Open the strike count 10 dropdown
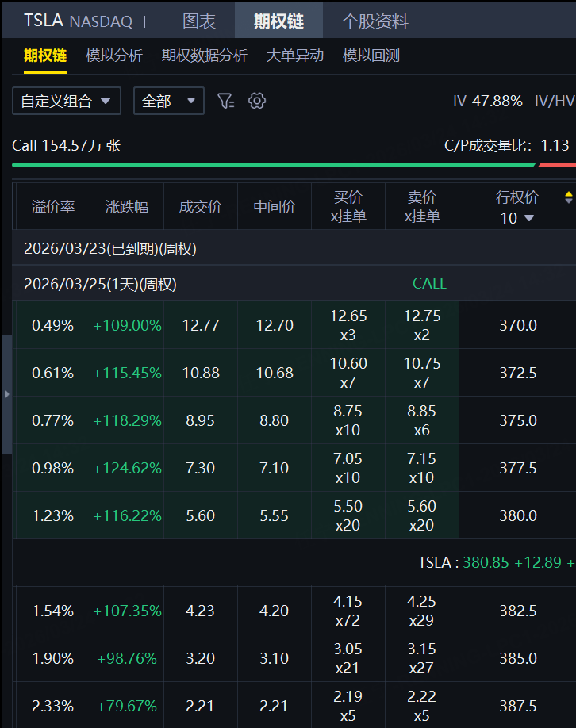 (x=516, y=218)
